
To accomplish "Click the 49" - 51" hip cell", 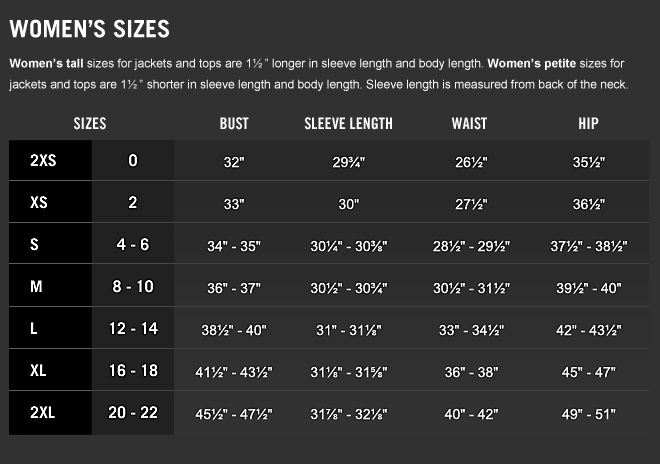I will pyautogui.click(x=588, y=414).
